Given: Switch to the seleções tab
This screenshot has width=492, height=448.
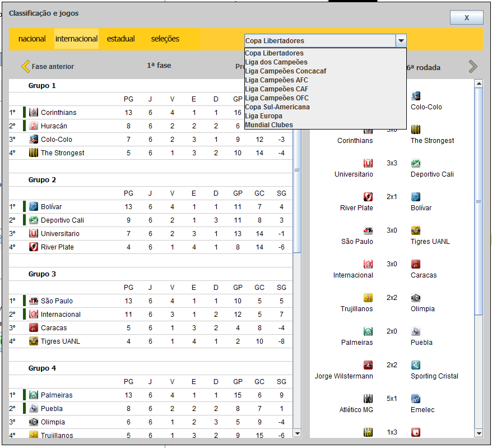Looking at the screenshot, I should point(165,39).
